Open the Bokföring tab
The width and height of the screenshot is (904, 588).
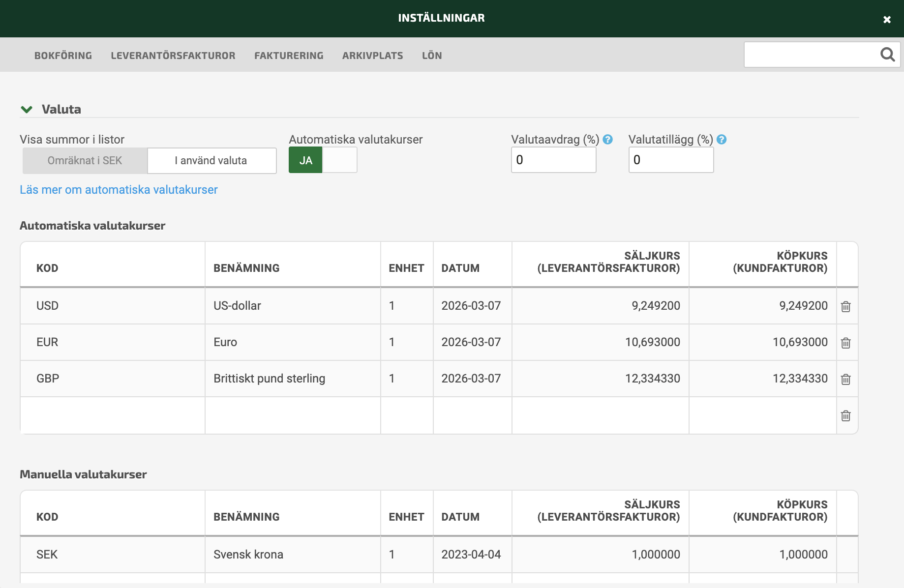tap(63, 56)
